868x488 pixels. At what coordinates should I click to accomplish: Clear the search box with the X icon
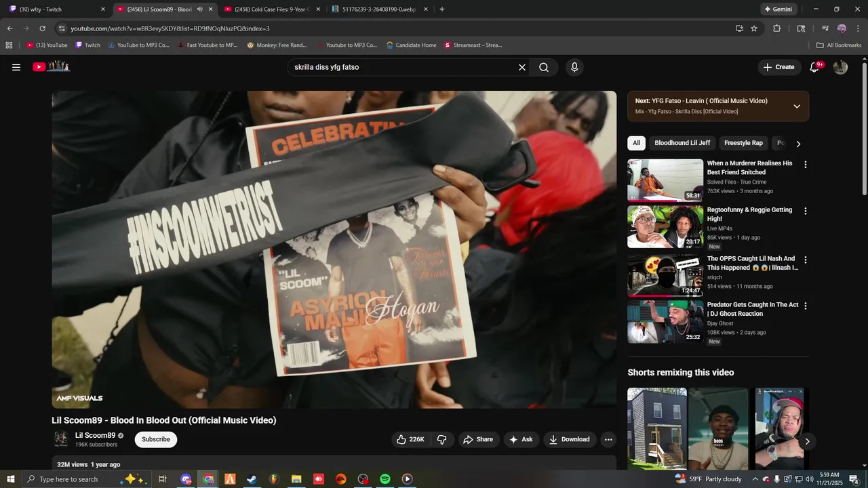click(522, 67)
